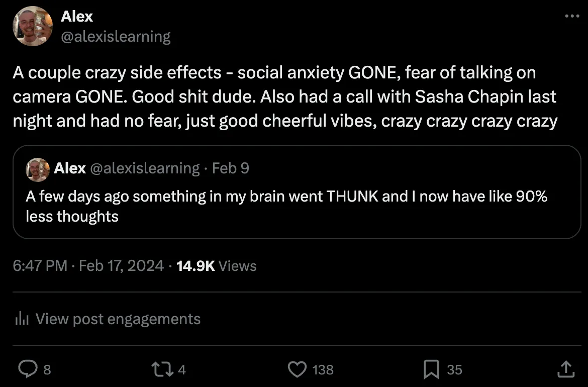
Task: Click the main tweet text about side effects
Action: click(284, 97)
